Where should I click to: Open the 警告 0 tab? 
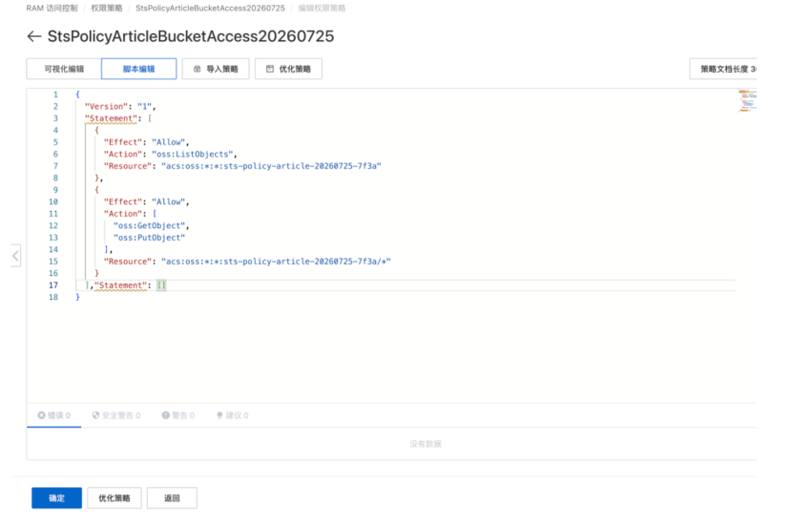pyautogui.click(x=178, y=415)
